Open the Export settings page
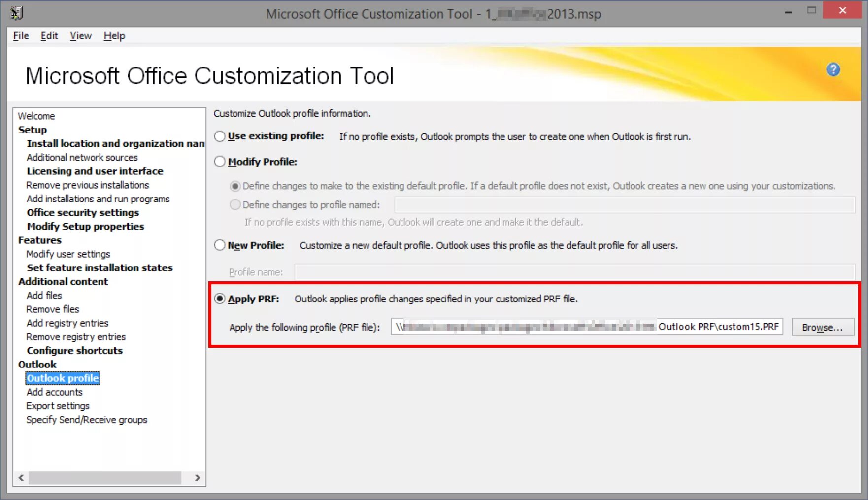Screen dimensions: 868x500 (x=58, y=406)
